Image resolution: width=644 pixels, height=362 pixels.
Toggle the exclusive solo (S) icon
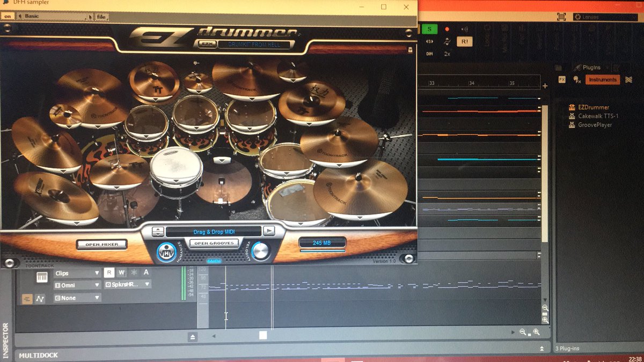[429, 41]
